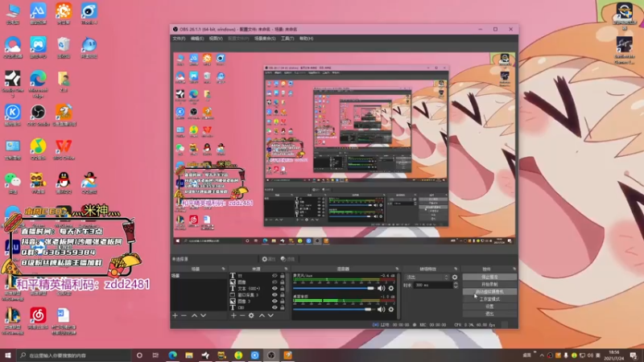
Task: Mute 桌面音频 speaker icon
Action: point(381,310)
